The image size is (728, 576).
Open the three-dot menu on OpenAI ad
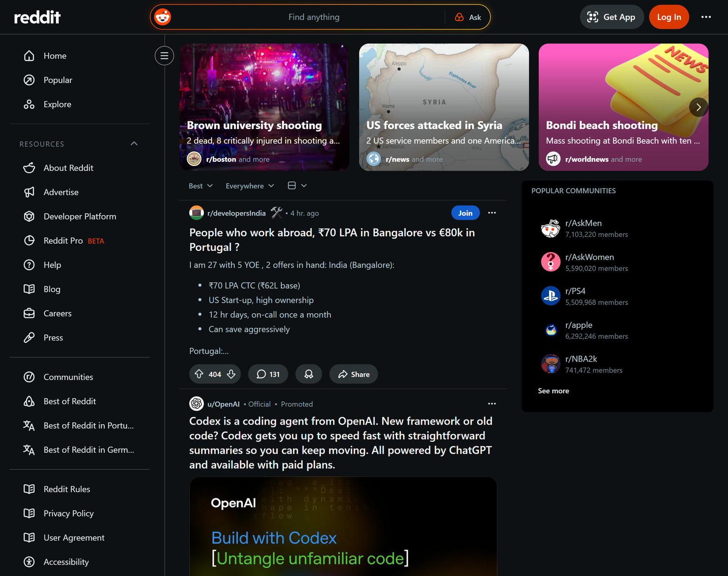click(492, 404)
